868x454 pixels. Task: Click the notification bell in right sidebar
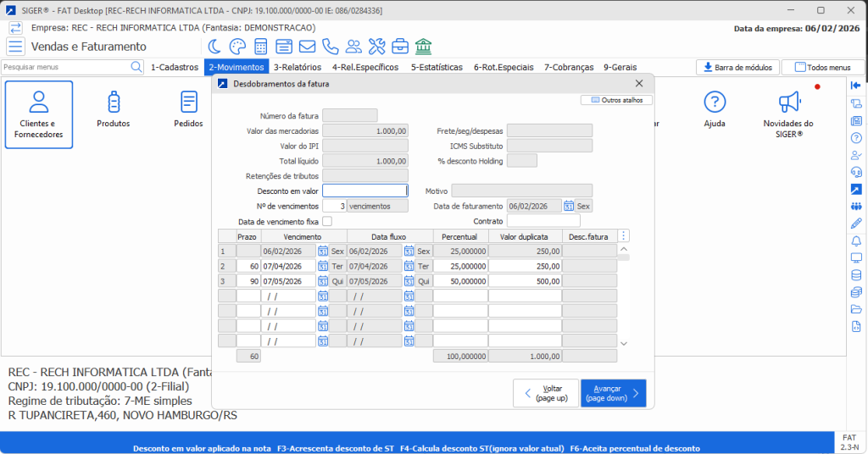(x=855, y=241)
